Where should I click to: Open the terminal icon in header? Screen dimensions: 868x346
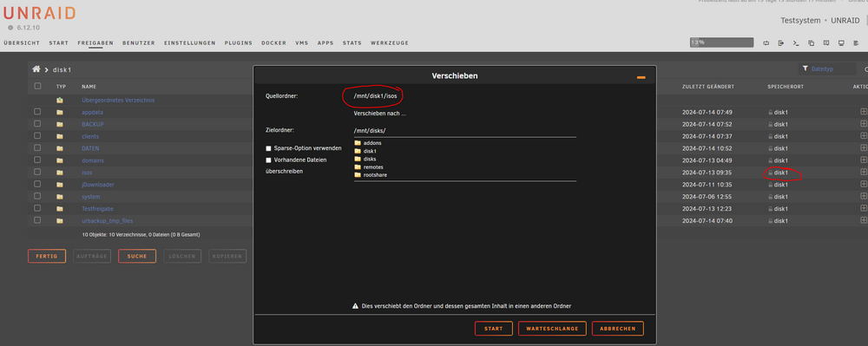point(796,42)
